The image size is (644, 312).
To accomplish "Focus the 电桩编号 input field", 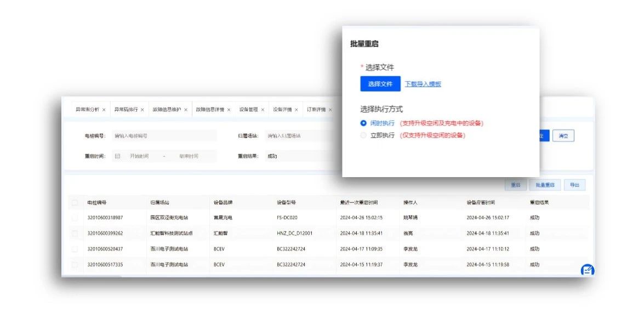I will click(163, 135).
